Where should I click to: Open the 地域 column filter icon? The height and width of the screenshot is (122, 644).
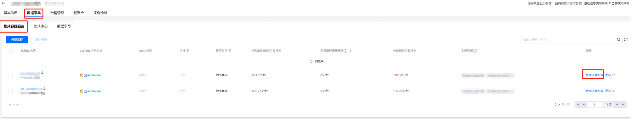188,51
